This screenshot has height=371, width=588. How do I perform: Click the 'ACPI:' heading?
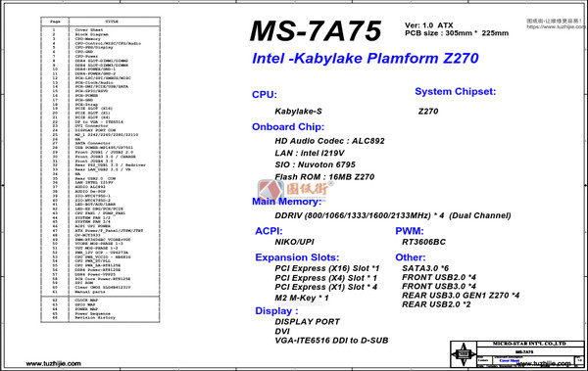pos(269,231)
